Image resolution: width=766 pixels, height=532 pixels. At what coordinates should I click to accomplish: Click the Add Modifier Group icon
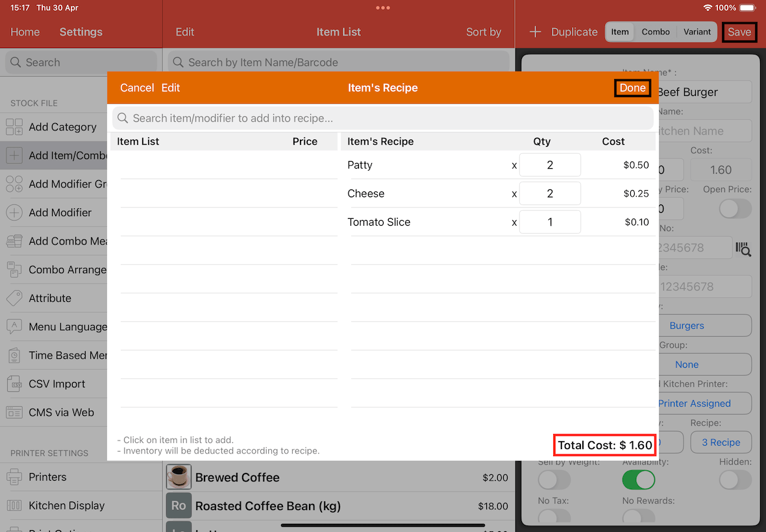(14, 184)
